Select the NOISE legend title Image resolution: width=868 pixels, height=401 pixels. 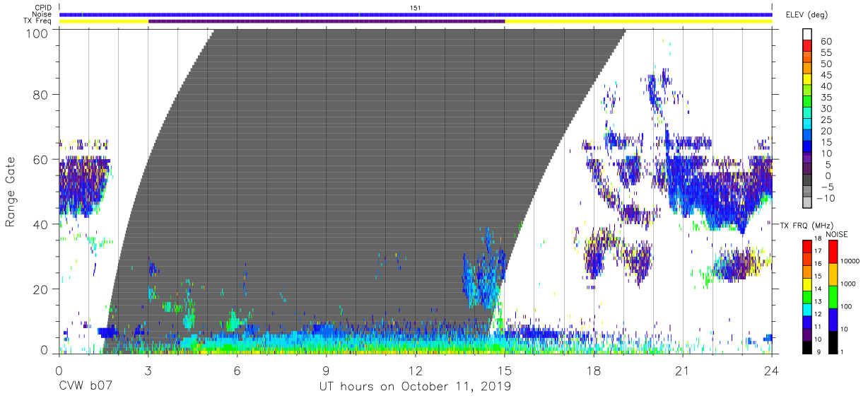836,234
